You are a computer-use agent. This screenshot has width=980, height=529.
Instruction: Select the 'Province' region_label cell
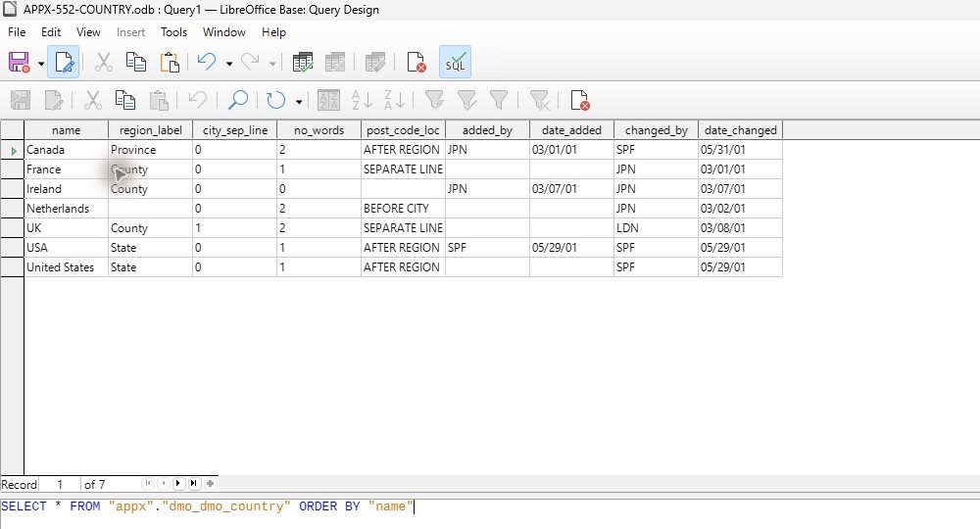151,150
